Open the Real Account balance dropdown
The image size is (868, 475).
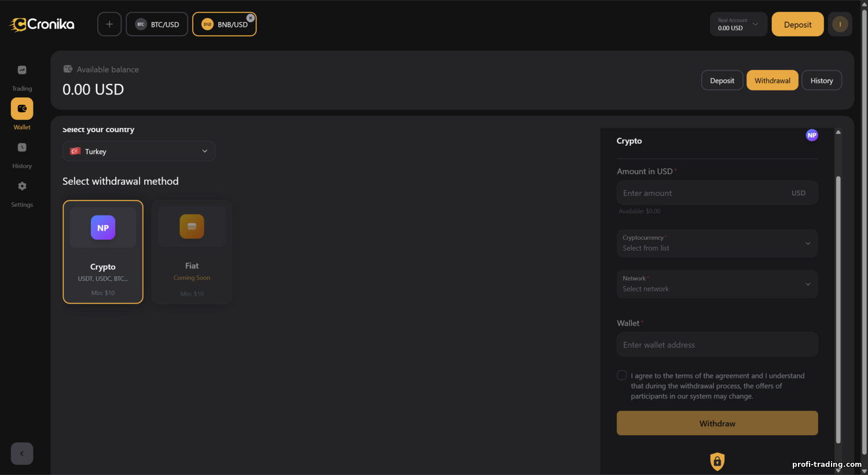pos(738,24)
